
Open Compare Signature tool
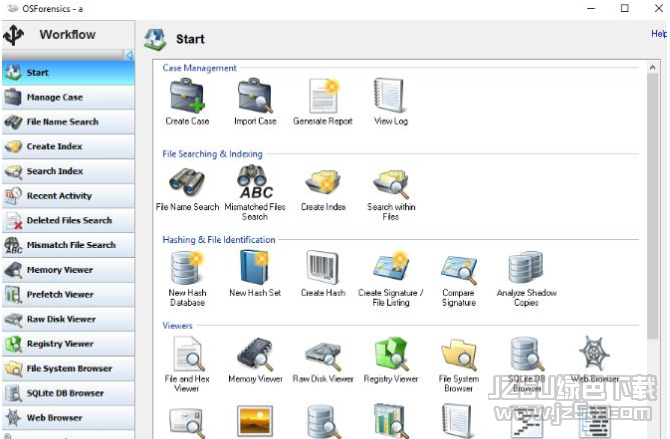(x=459, y=269)
